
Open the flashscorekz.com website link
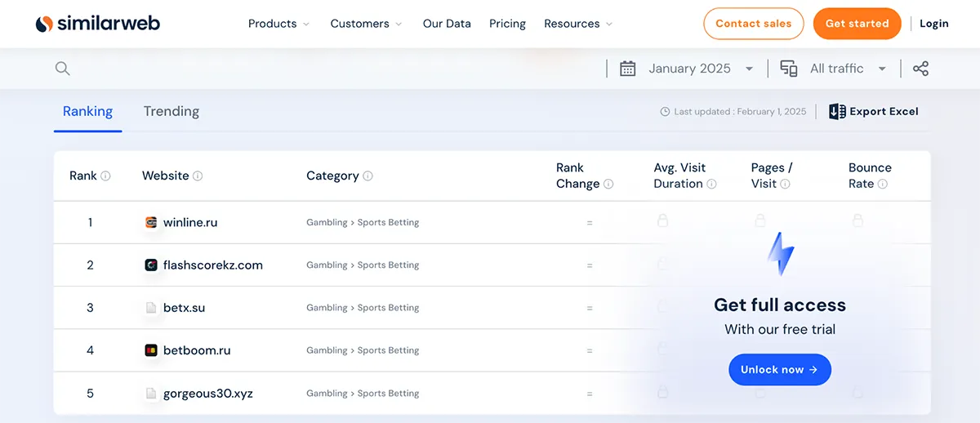[212, 265]
